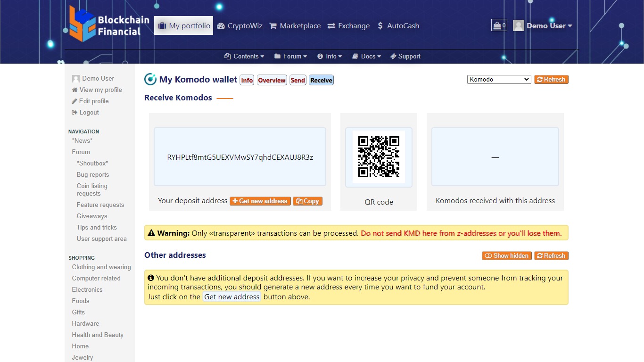
Task: Click the Logout link in sidebar
Action: (x=89, y=112)
